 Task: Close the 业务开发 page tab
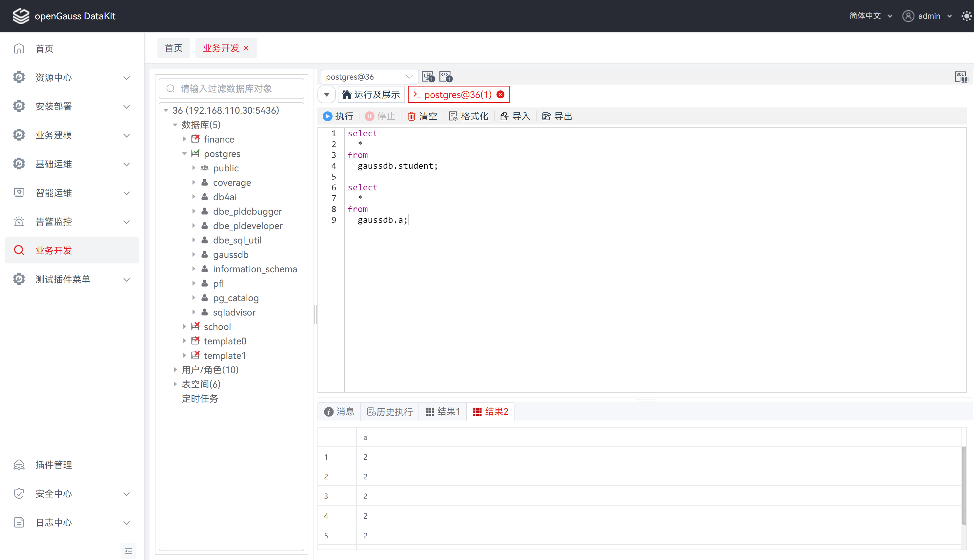[246, 48]
